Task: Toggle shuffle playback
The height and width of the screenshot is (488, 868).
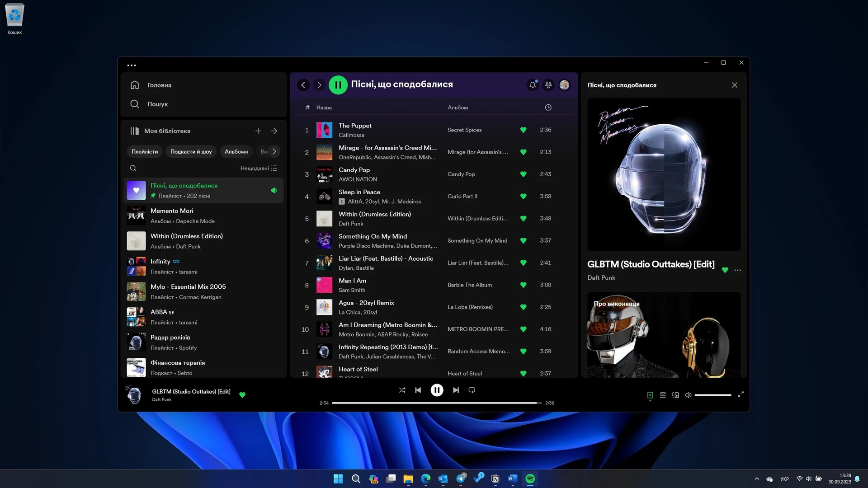Action: [x=402, y=390]
